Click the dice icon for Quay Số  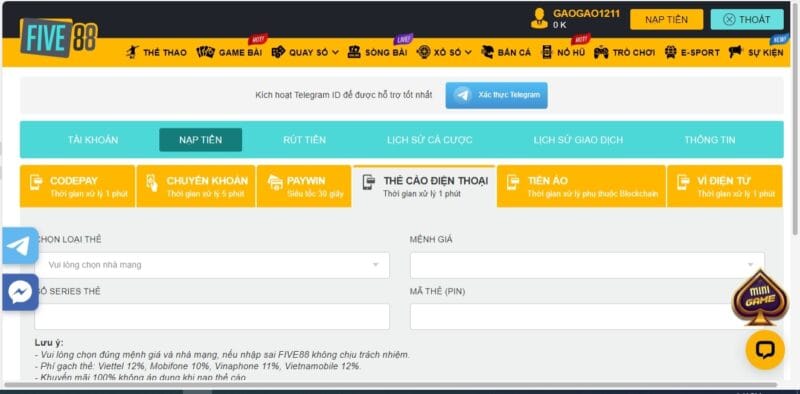(278, 52)
